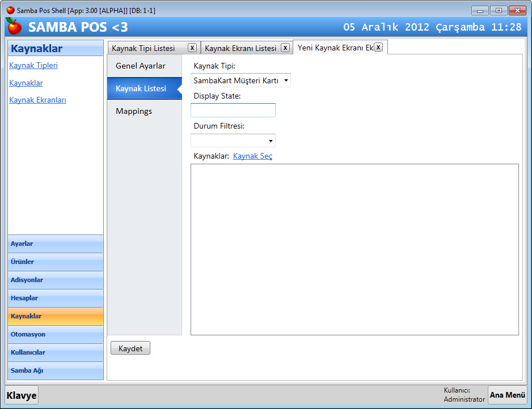Show the Klavye on-screen keyboard
Image resolution: width=532 pixels, height=409 pixels.
tap(22, 395)
